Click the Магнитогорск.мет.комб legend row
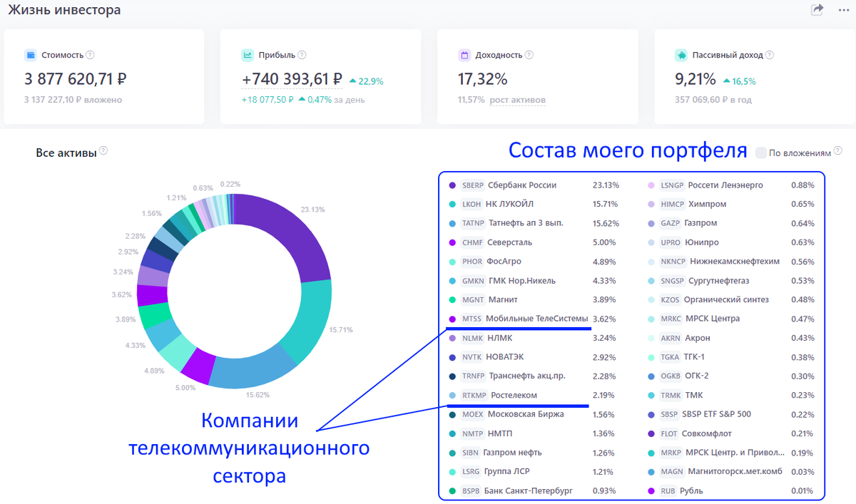856x504 pixels. (732, 471)
